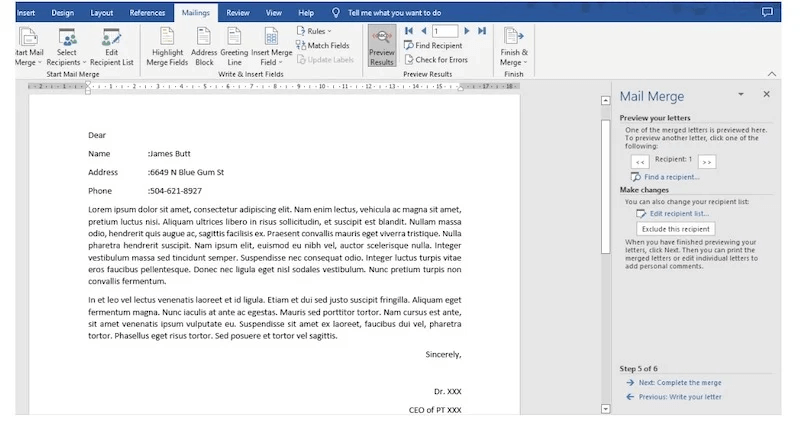Click Edit Recipient List icon

tap(111, 38)
